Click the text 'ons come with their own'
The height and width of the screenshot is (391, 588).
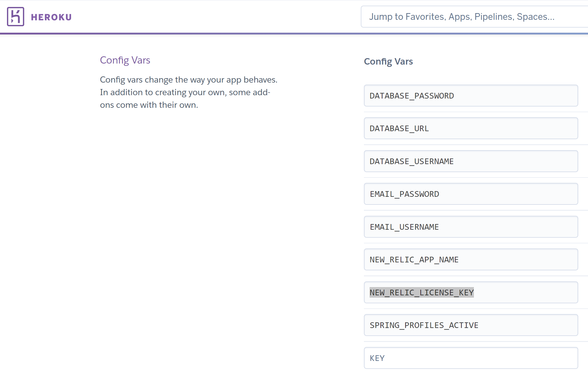pos(149,105)
